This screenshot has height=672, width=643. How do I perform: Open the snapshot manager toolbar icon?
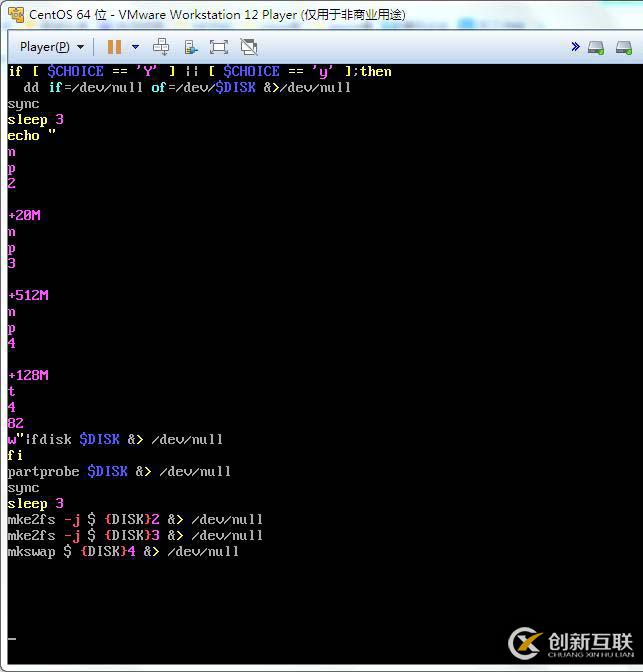coord(190,47)
